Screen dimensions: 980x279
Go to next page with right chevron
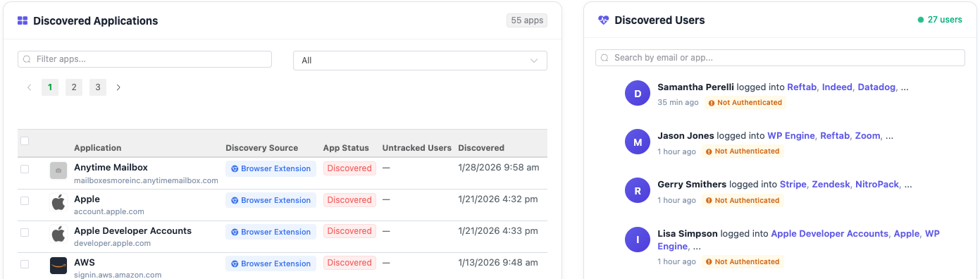[118, 87]
